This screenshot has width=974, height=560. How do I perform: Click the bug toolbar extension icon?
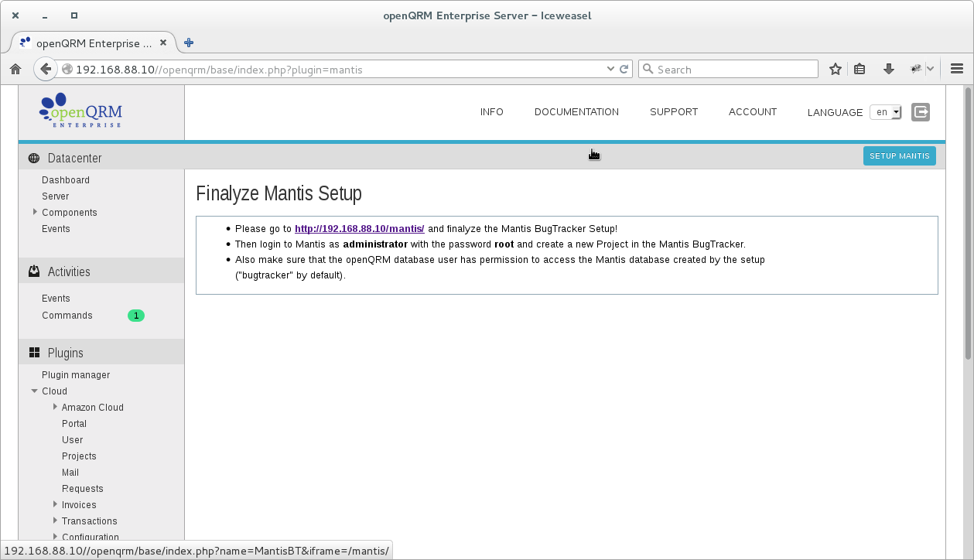917,69
